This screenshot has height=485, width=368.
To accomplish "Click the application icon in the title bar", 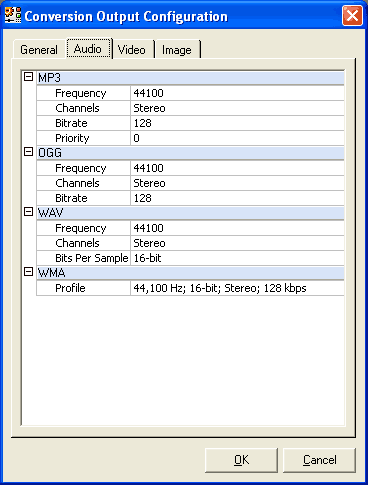I will pyautogui.click(x=13, y=15).
